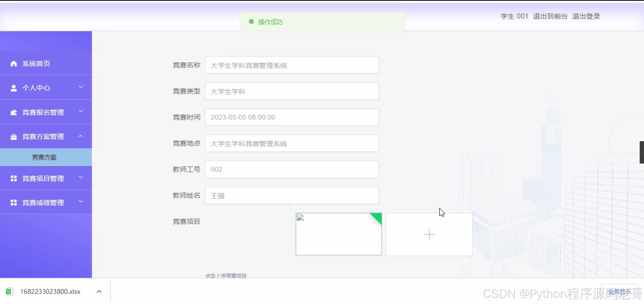Open the 竞赛成绩管理 menu
Screen dimensions: 644x304
pos(43,203)
